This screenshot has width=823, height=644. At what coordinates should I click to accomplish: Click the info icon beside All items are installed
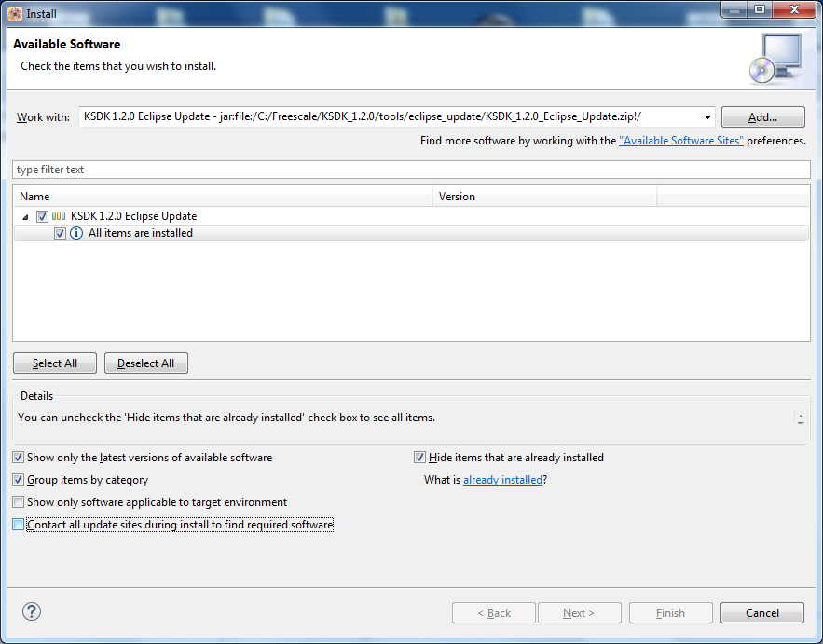76,233
